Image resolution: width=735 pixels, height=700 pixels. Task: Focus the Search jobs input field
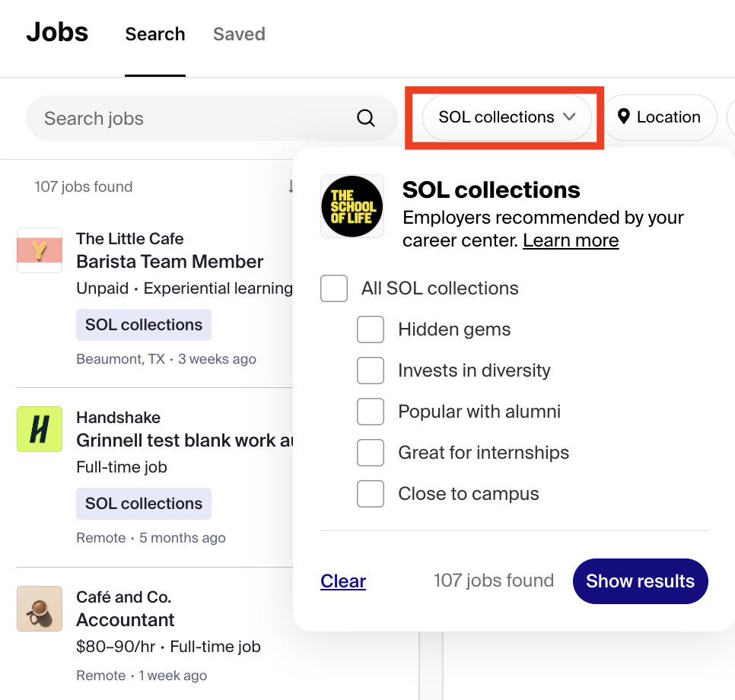(x=197, y=118)
